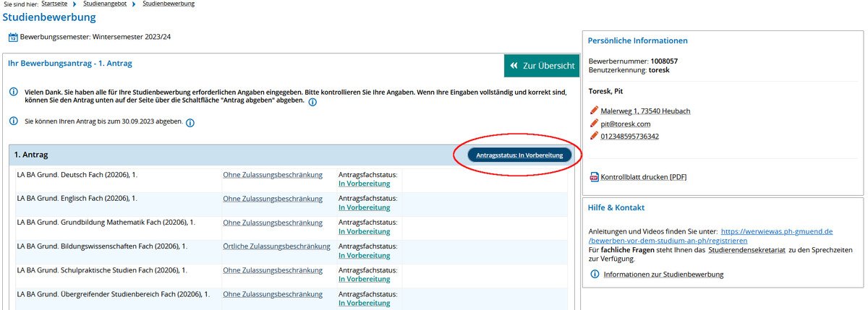Click info icon after the 30.09.2023 deadline sentence
The height and width of the screenshot is (310, 868).
[190, 123]
